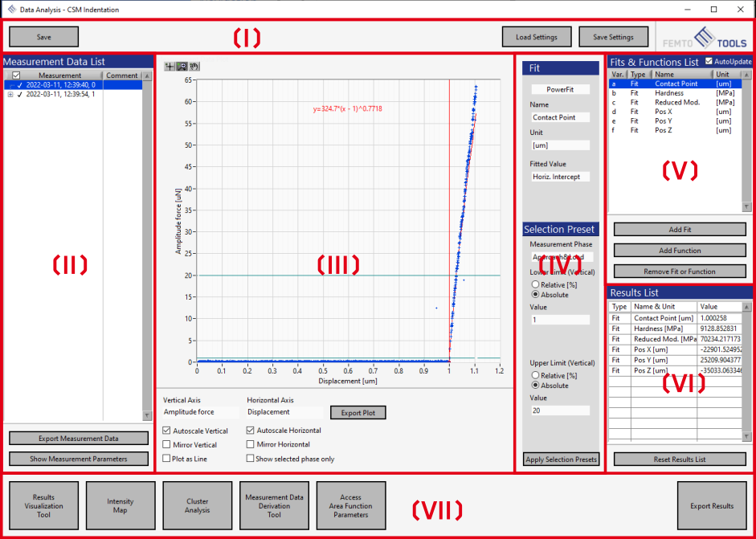Select Hardness row in Fits & Functions List
The image size is (756, 539).
click(x=668, y=93)
